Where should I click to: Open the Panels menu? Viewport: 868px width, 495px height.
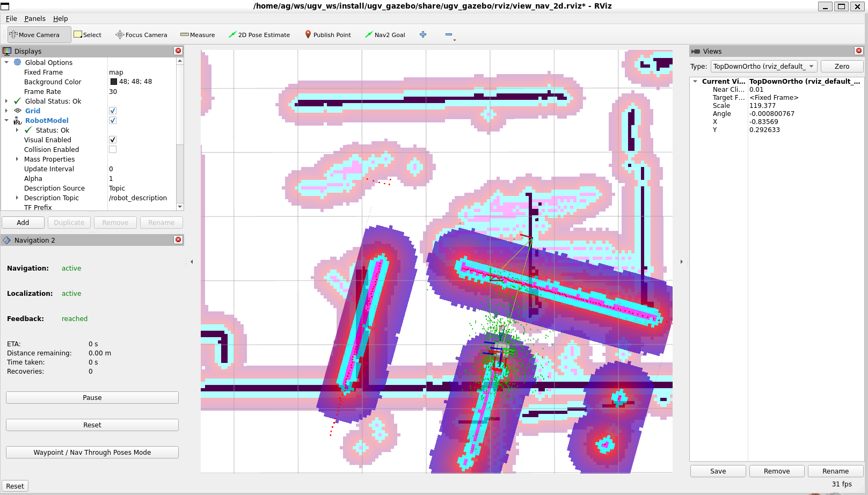[35, 18]
